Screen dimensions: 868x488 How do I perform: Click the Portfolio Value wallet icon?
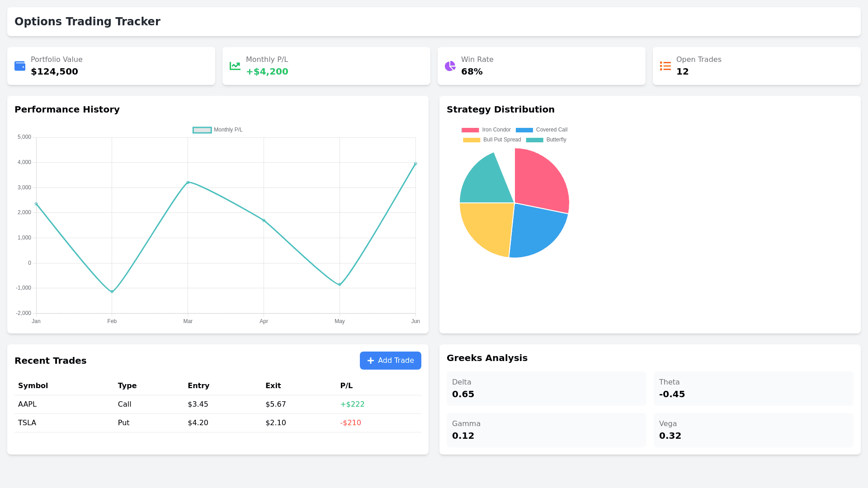tap(20, 66)
